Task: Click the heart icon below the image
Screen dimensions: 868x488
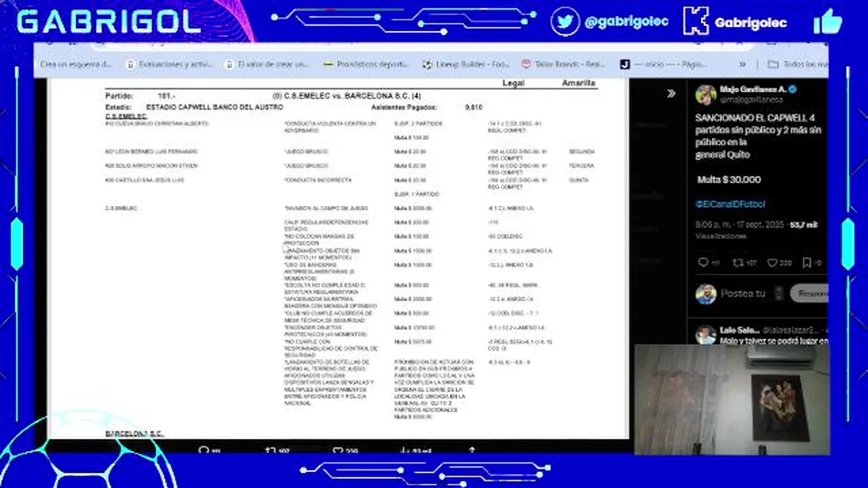Action: click(337, 450)
